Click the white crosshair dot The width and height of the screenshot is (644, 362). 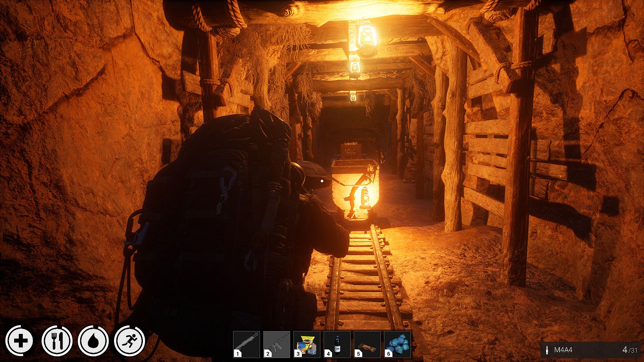point(322,181)
